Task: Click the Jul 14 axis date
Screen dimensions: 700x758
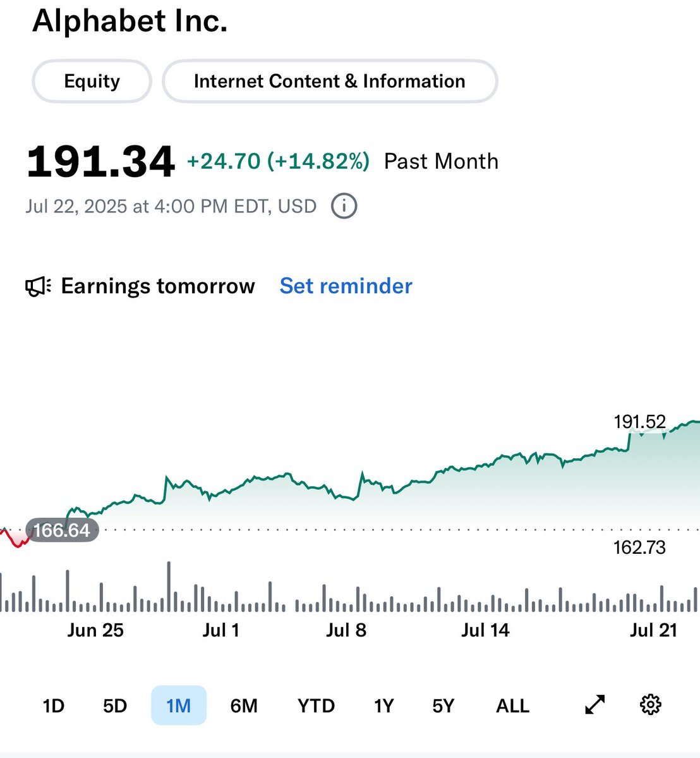Action: (x=485, y=630)
